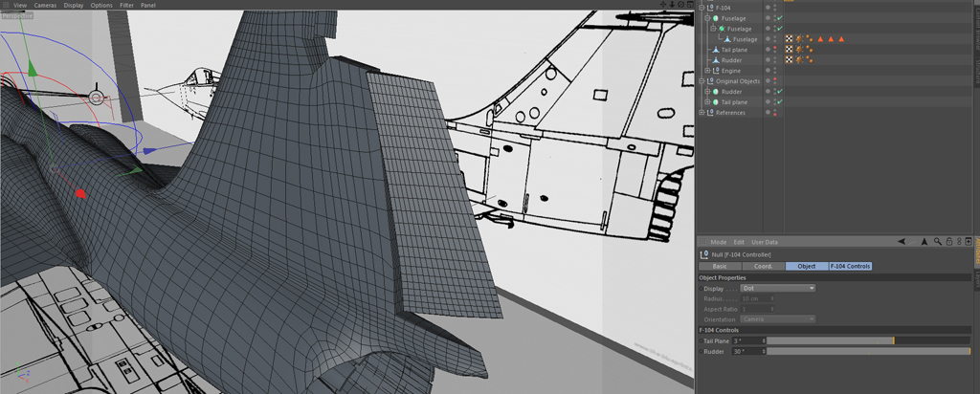This screenshot has height=394, width=980.
Task: Adjust the Rudder angle slider
Action: coord(868,352)
